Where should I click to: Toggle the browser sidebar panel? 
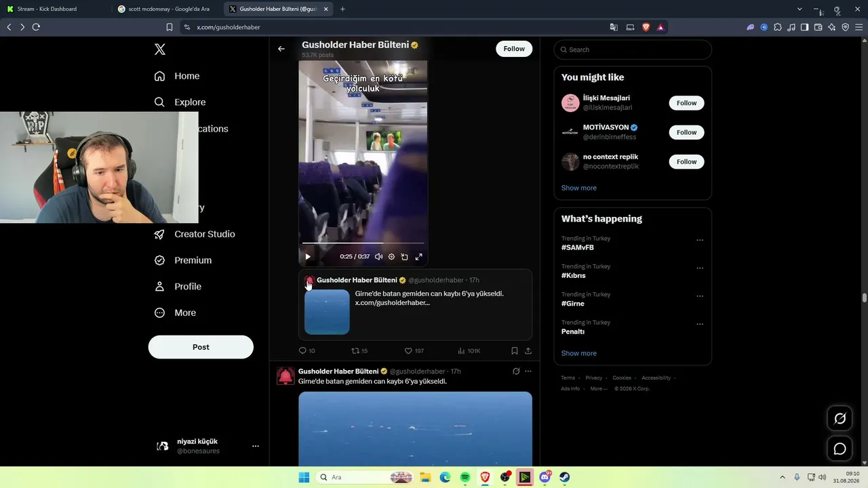(804, 27)
